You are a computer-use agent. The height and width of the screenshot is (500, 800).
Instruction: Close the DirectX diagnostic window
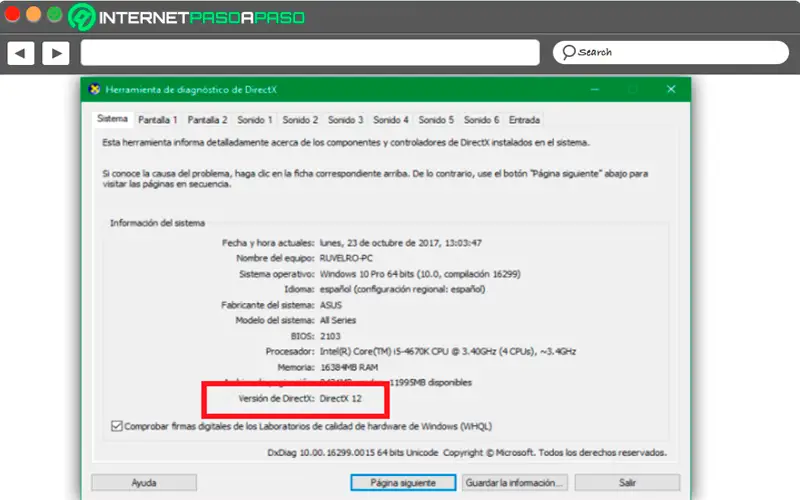coord(671,89)
